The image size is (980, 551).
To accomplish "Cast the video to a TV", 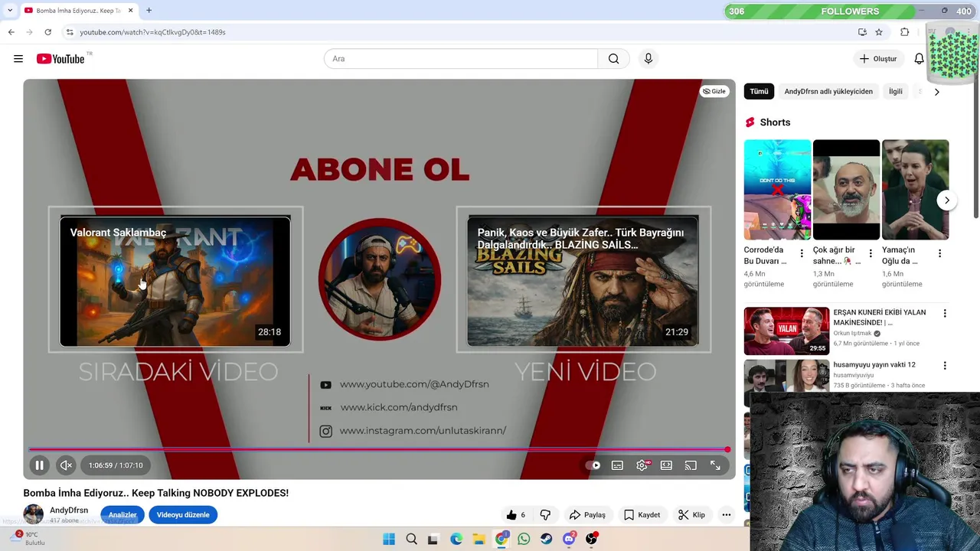I will 691,465.
